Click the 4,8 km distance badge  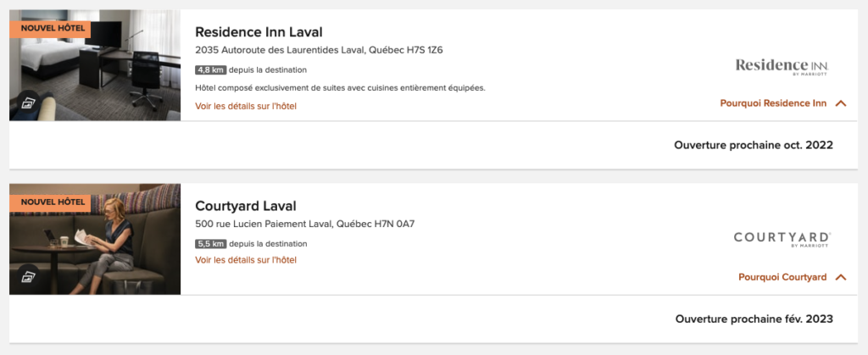click(209, 70)
